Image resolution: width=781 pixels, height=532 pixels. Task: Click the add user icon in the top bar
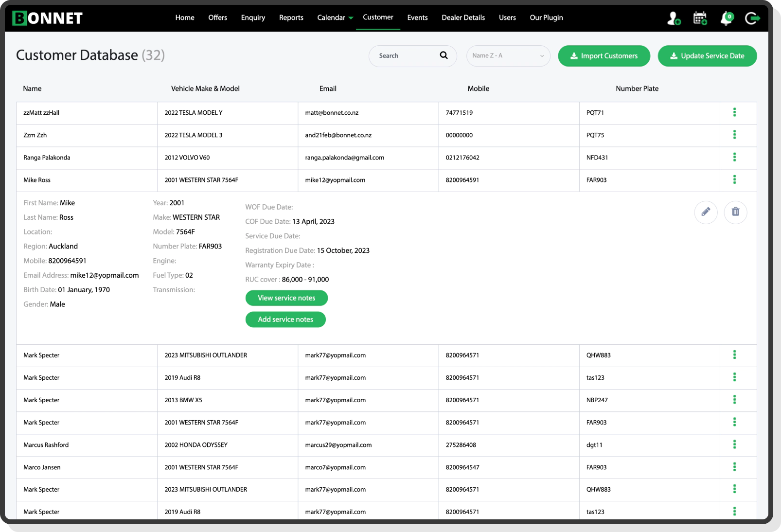click(x=674, y=18)
